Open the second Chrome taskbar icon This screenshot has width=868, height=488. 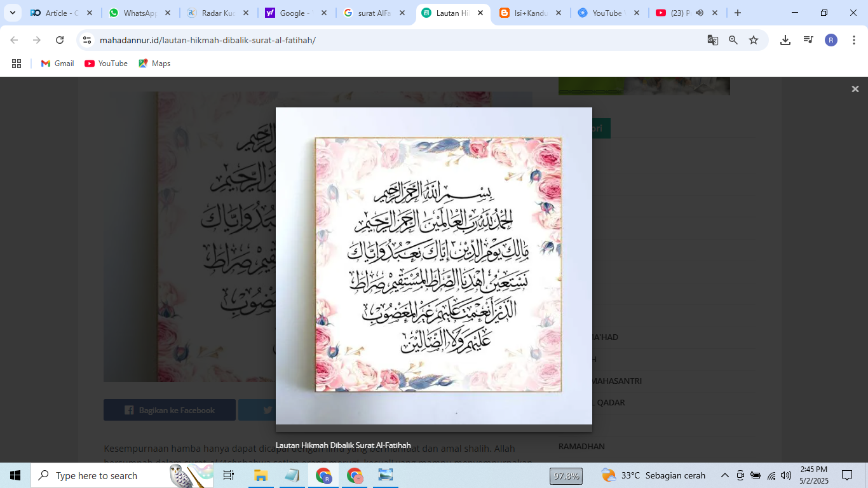pos(355,475)
